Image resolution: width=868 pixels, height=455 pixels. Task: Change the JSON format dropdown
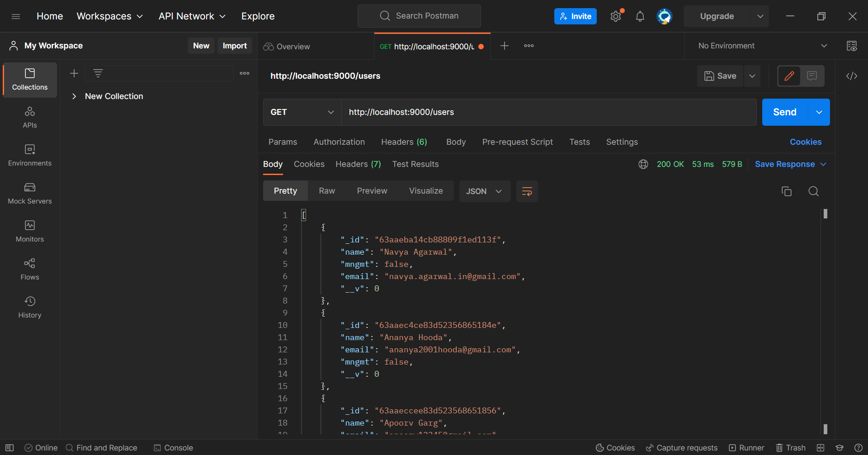point(485,191)
